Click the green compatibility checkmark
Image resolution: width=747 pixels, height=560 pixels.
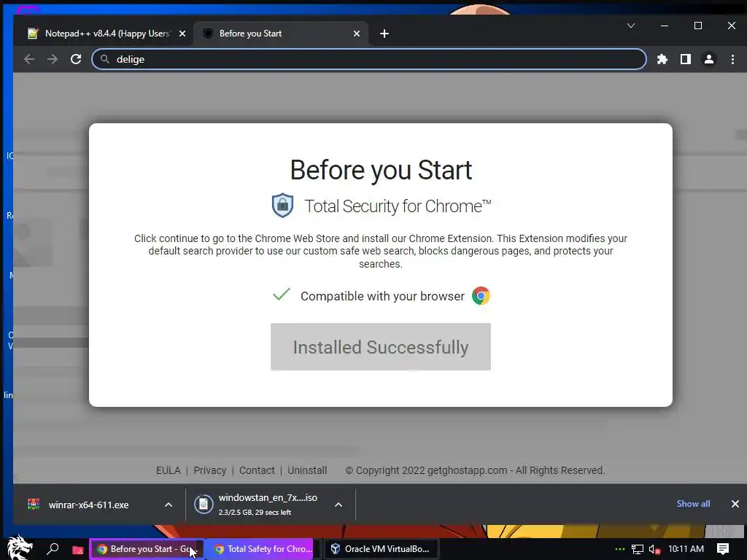tap(282, 295)
